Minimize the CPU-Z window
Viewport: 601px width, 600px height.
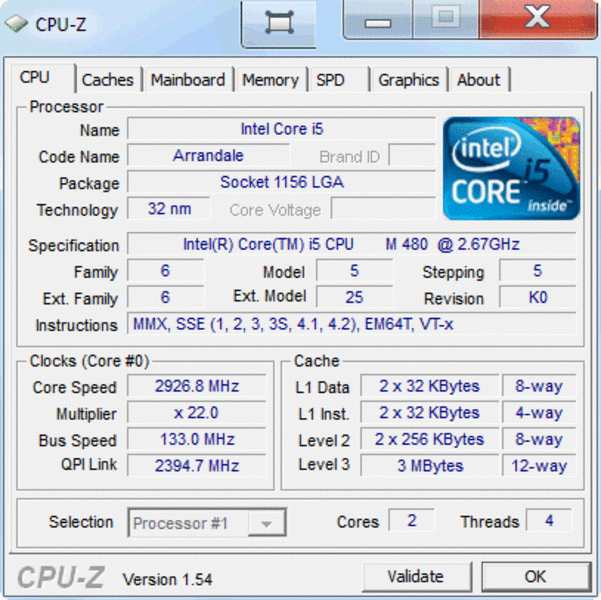point(378,19)
